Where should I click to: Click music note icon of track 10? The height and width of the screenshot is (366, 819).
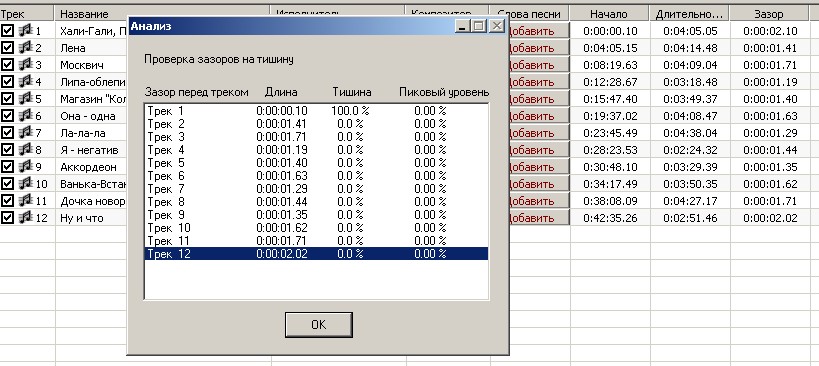[x=25, y=184]
